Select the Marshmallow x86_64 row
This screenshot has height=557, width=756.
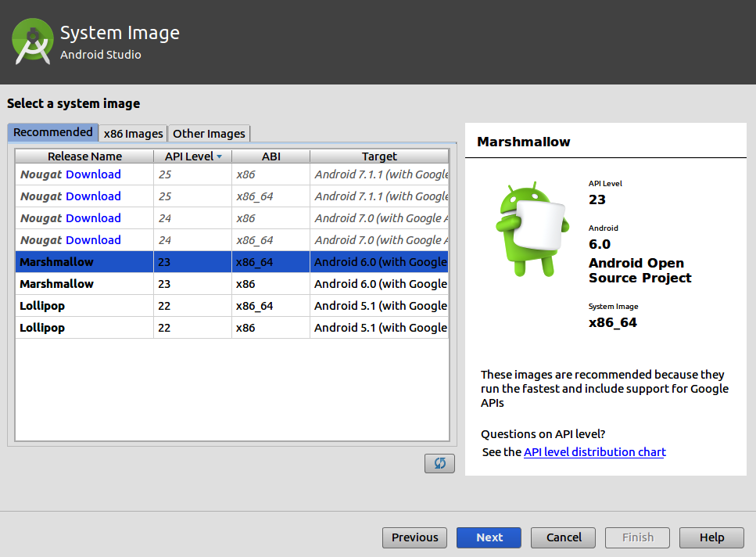pos(232,262)
